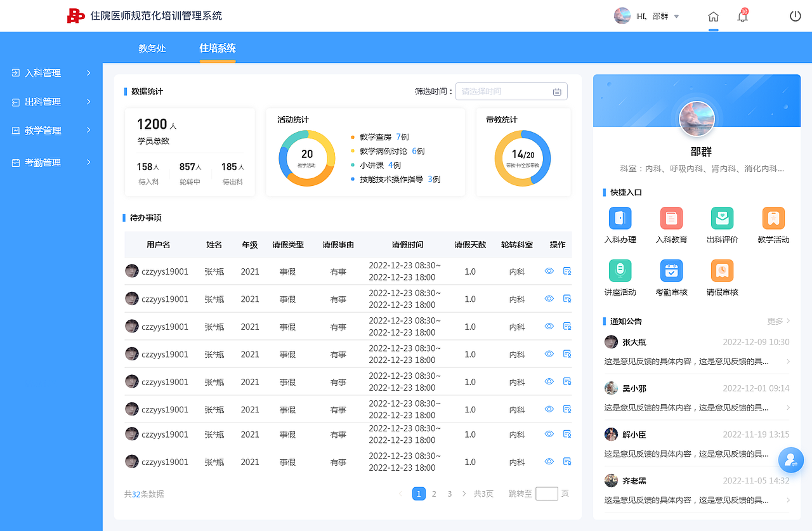Open the 请假审核 quick entry icon
The image size is (812, 531).
tap(722, 271)
